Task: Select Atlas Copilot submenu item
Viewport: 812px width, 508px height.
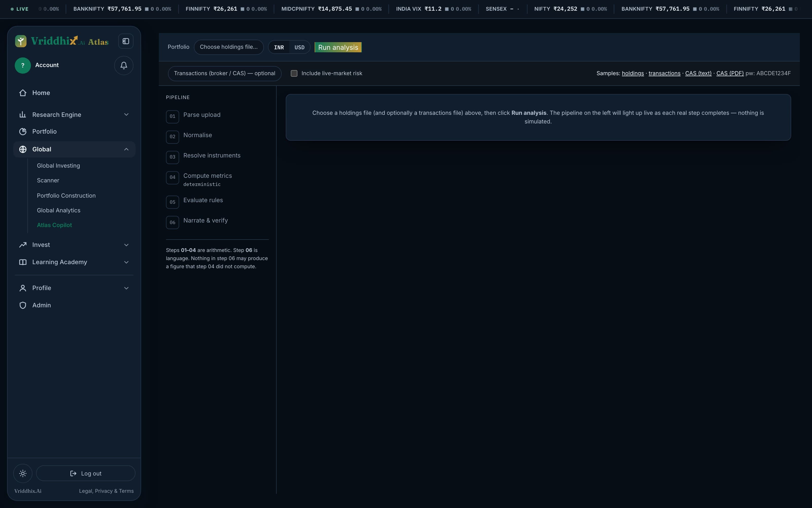Action: (x=54, y=225)
